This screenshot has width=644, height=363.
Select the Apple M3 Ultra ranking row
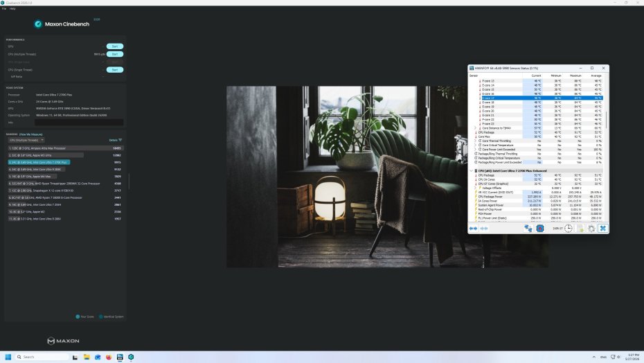pos(65,155)
